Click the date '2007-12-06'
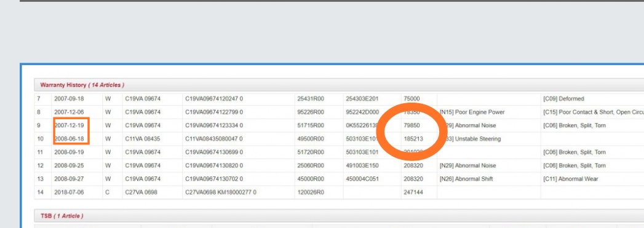The width and height of the screenshot is (644, 228). (69, 112)
